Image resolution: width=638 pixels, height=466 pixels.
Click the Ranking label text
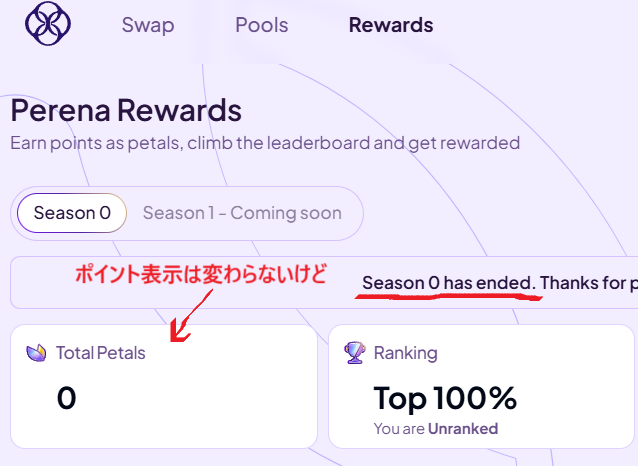(406, 353)
